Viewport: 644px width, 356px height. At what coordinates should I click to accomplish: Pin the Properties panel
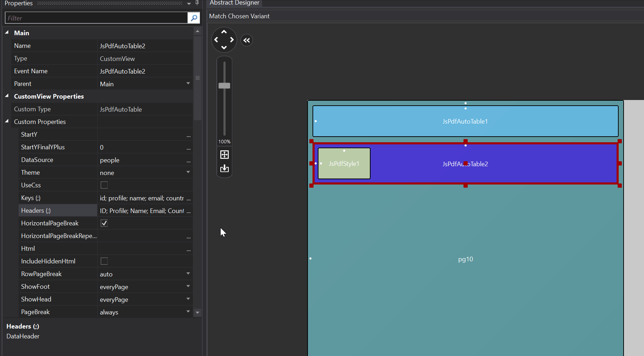(x=197, y=3)
